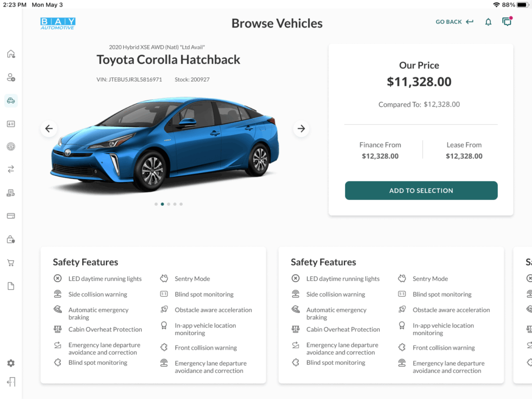Show next vehicle photo with right arrow
532x399 pixels.
coord(301,129)
